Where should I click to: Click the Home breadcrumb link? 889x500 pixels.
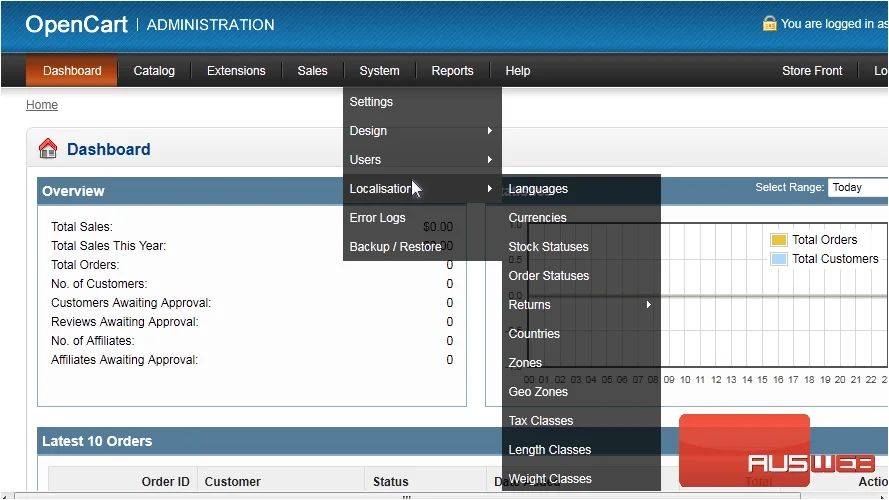click(x=42, y=105)
